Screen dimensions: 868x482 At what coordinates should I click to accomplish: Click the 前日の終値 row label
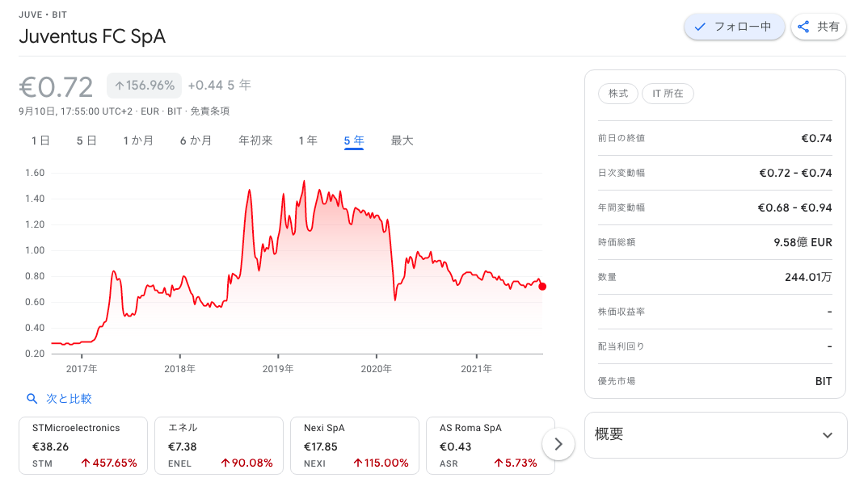point(622,138)
